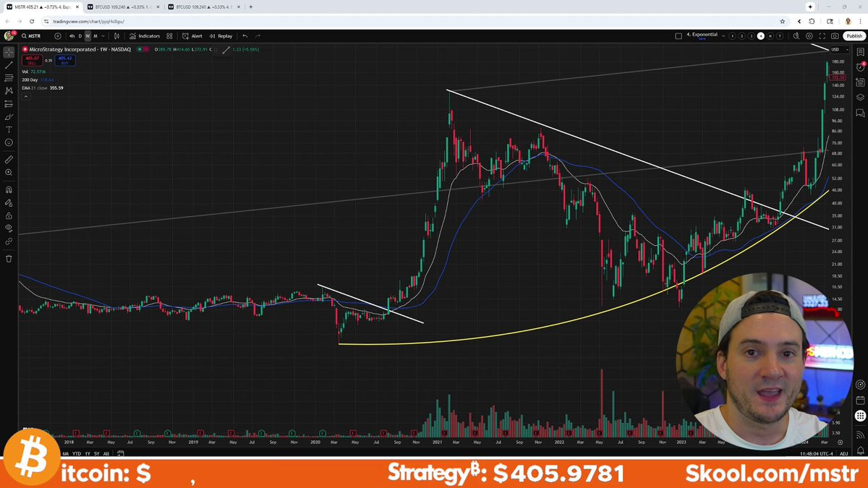Open the object tree layers icon
The width and height of the screenshot is (868, 488).
tap(861, 98)
